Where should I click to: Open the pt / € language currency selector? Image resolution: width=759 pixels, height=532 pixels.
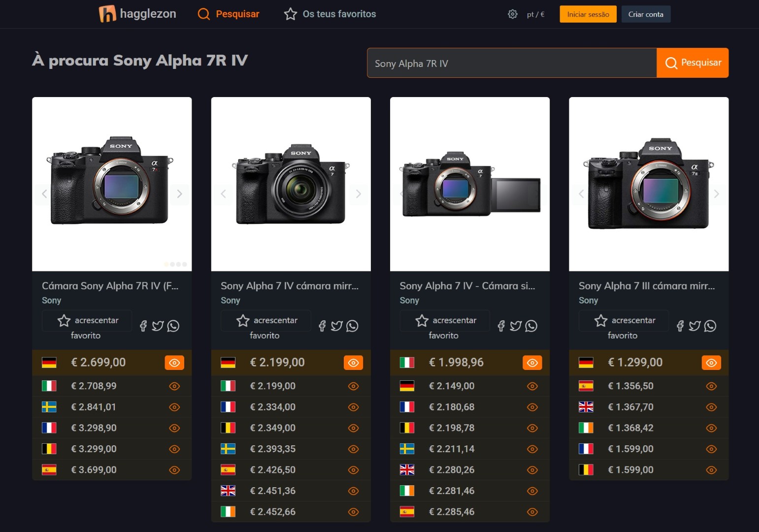(535, 14)
